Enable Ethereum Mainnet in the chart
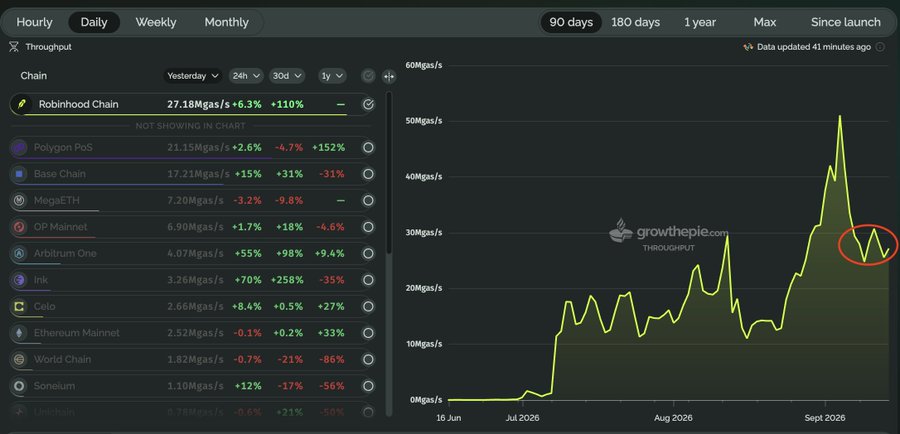900x434 pixels. pos(368,333)
